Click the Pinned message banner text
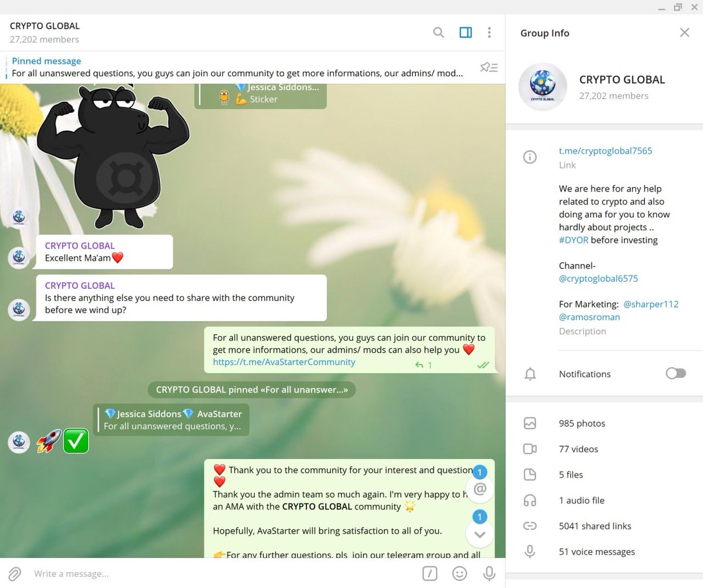Screen dimensions: 703x588 coord(237,67)
